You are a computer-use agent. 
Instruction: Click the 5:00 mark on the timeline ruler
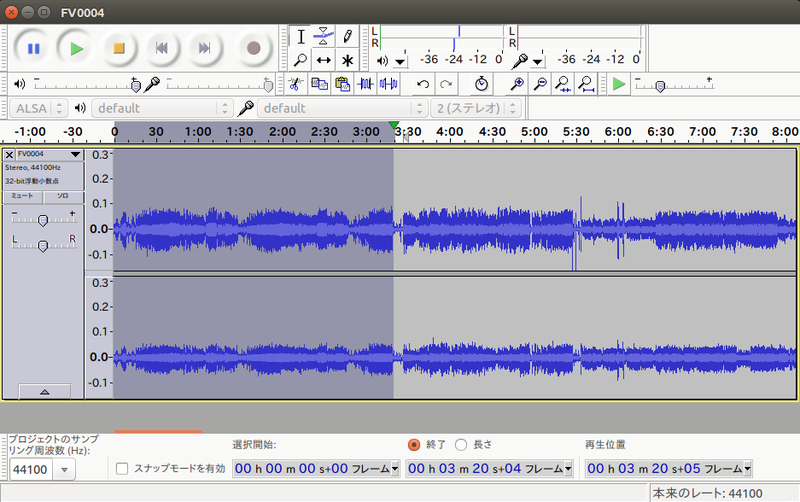click(534, 132)
